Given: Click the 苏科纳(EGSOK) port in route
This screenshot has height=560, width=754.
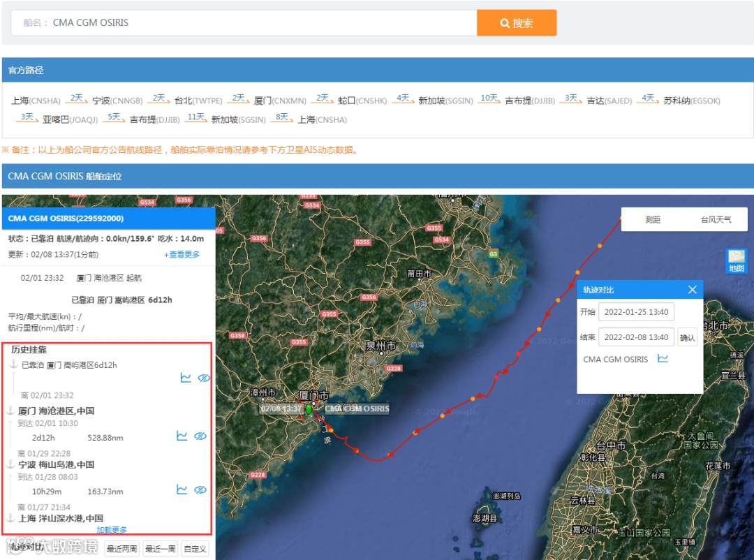Looking at the screenshot, I should [691, 101].
